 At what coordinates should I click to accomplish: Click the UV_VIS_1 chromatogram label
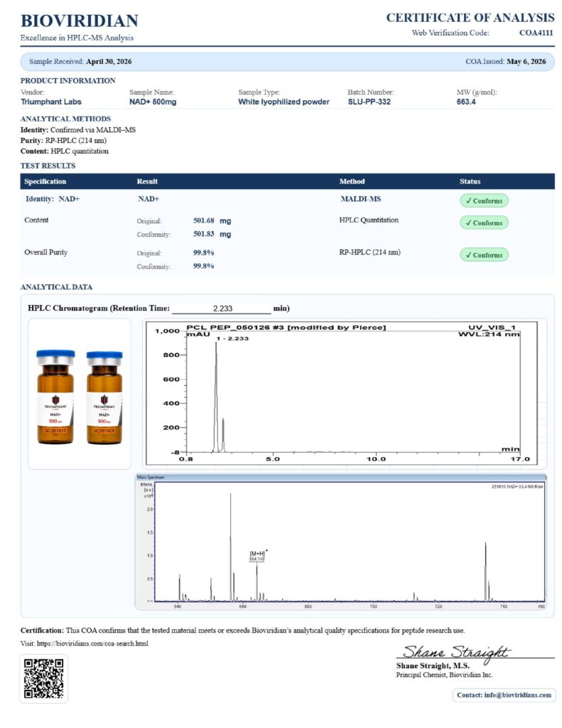[492, 327]
